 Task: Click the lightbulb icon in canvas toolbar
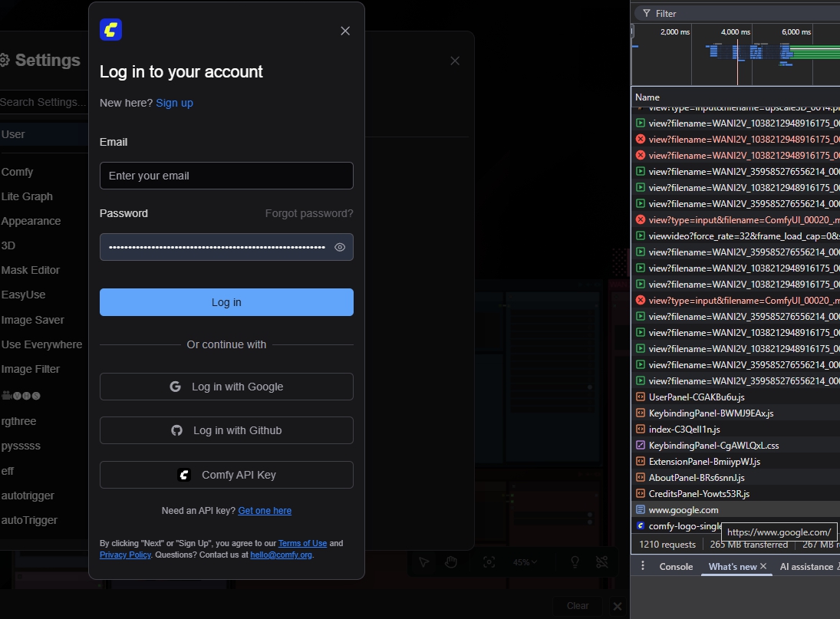[x=575, y=561]
